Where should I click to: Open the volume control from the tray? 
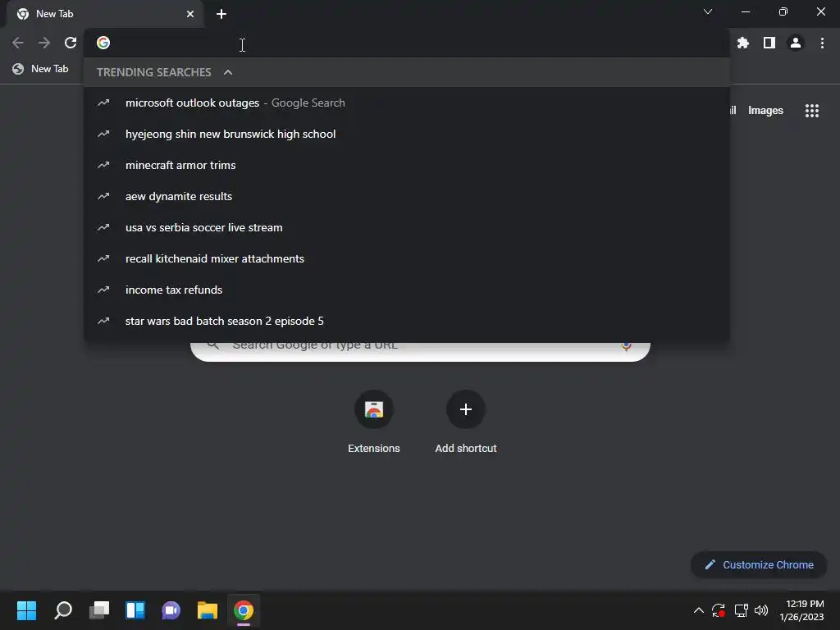760,610
